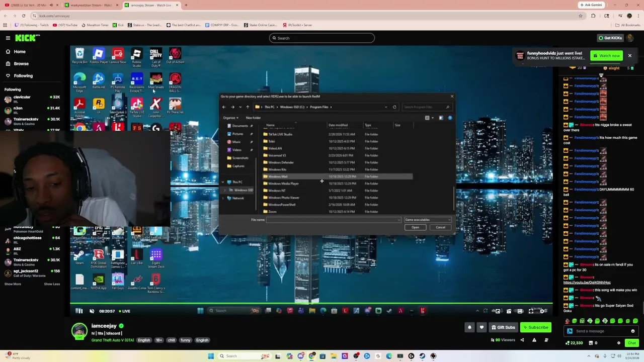Screen dimensions: 644x362
Task: Collapse the list with Show Less
Action: [52, 284]
